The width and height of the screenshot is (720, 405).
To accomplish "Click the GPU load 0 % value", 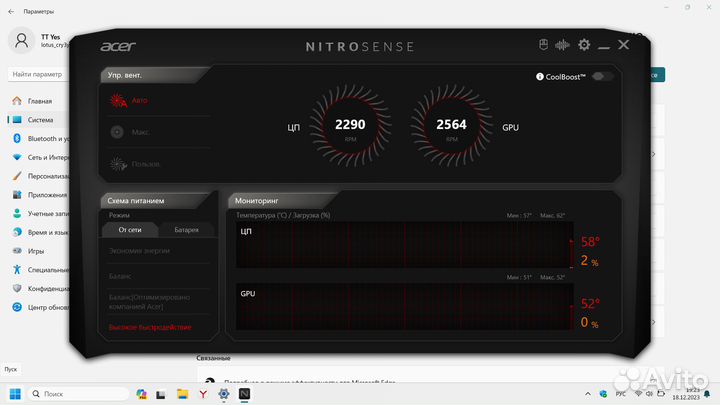I will [589, 322].
